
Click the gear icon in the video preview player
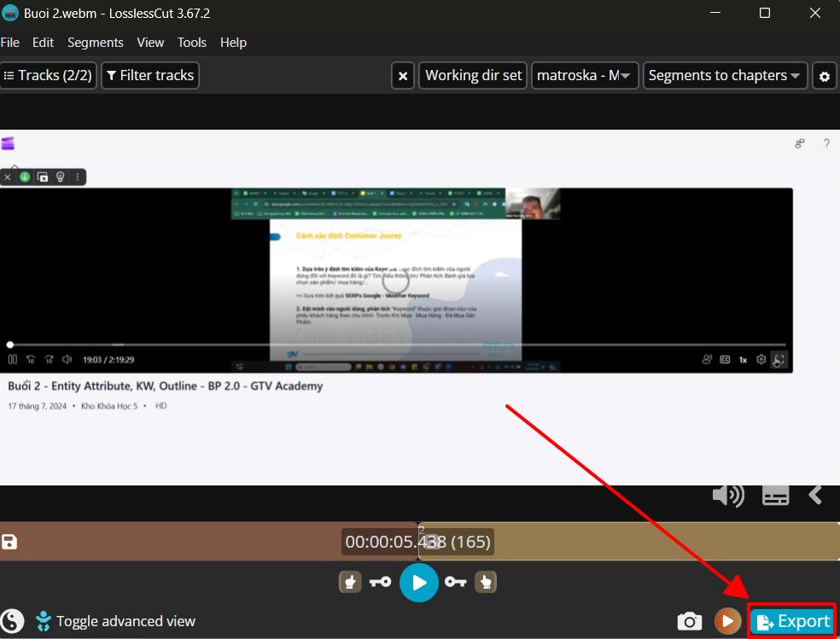(761, 360)
